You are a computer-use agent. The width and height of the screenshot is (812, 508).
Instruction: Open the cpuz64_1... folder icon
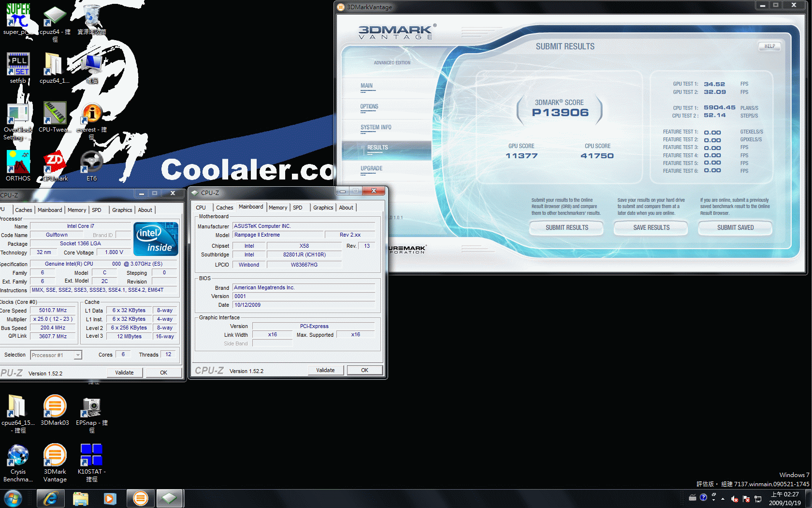(54, 68)
